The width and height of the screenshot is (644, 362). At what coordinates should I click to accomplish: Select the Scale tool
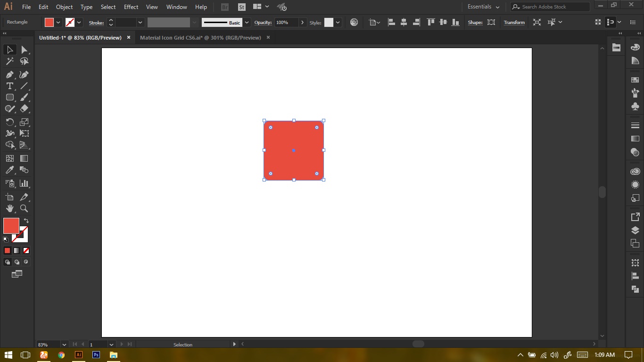click(x=24, y=122)
